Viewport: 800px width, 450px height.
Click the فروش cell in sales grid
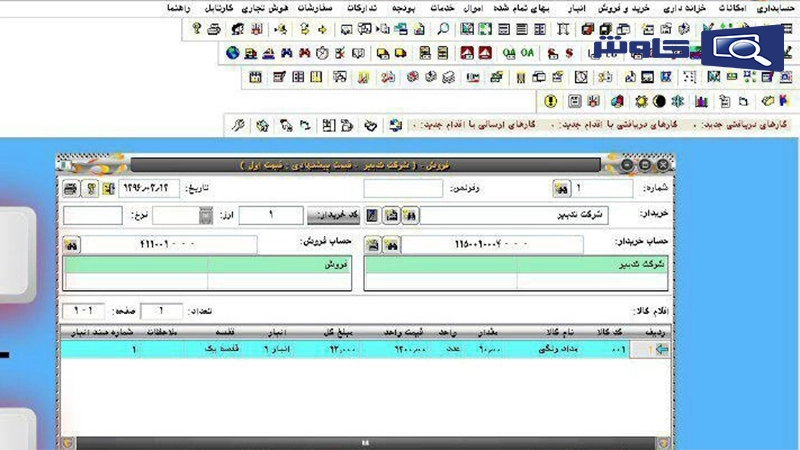(279, 265)
